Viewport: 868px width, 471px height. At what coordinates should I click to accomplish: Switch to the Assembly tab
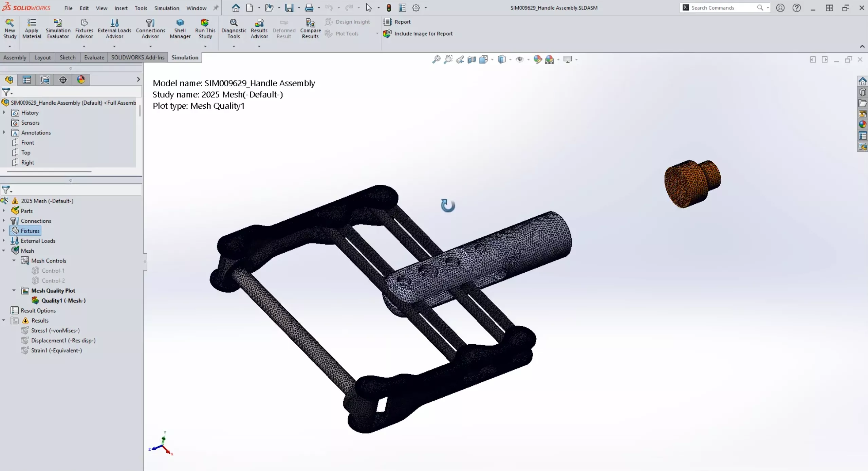point(15,57)
